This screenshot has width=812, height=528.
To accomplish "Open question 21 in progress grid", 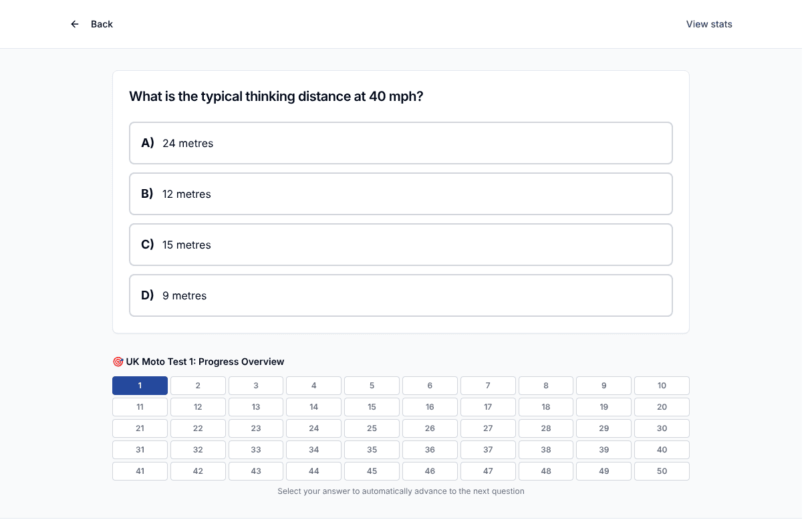I will coord(140,428).
